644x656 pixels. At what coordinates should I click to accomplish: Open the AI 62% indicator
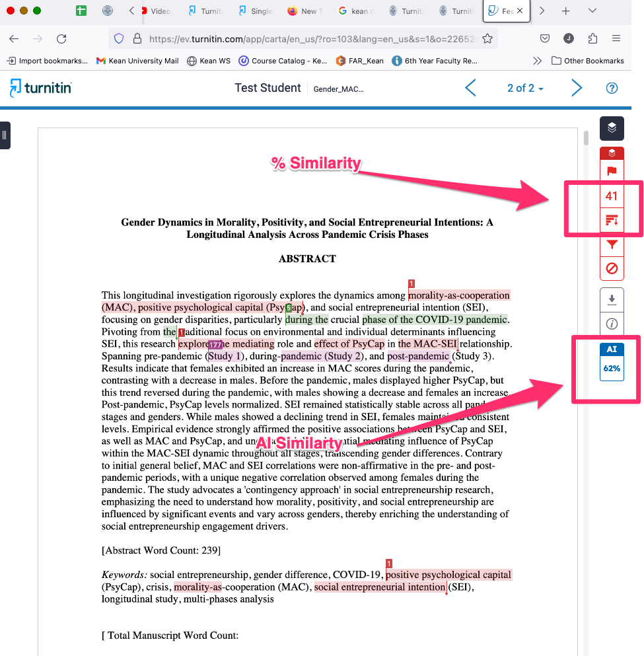click(x=612, y=362)
